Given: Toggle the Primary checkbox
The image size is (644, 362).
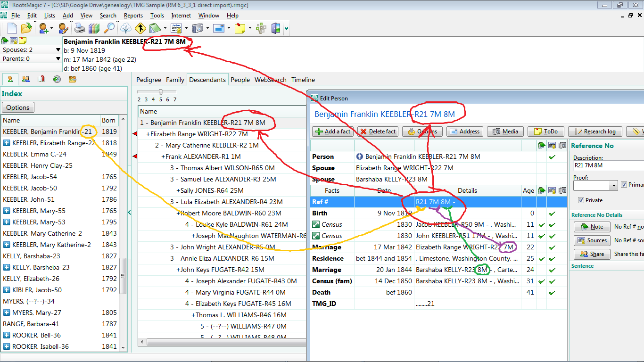Looking at the screenshot, I should (624, 185).
